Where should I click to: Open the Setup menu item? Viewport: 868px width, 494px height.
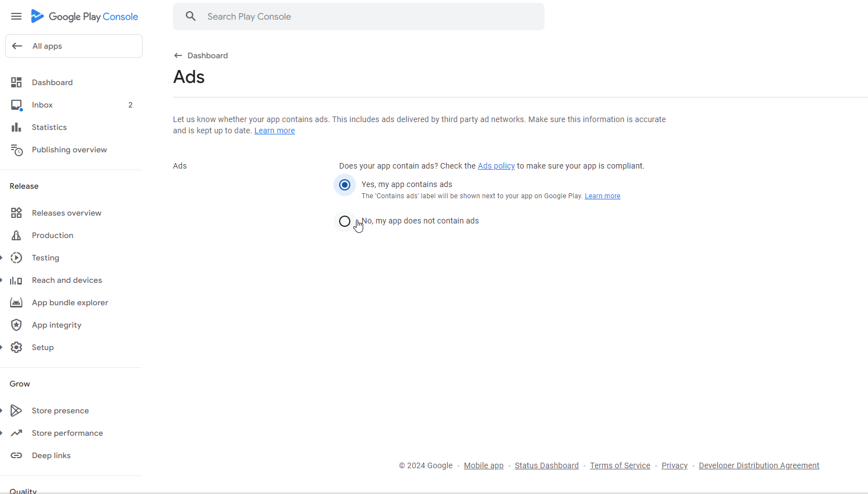click(x=42, y=347)
